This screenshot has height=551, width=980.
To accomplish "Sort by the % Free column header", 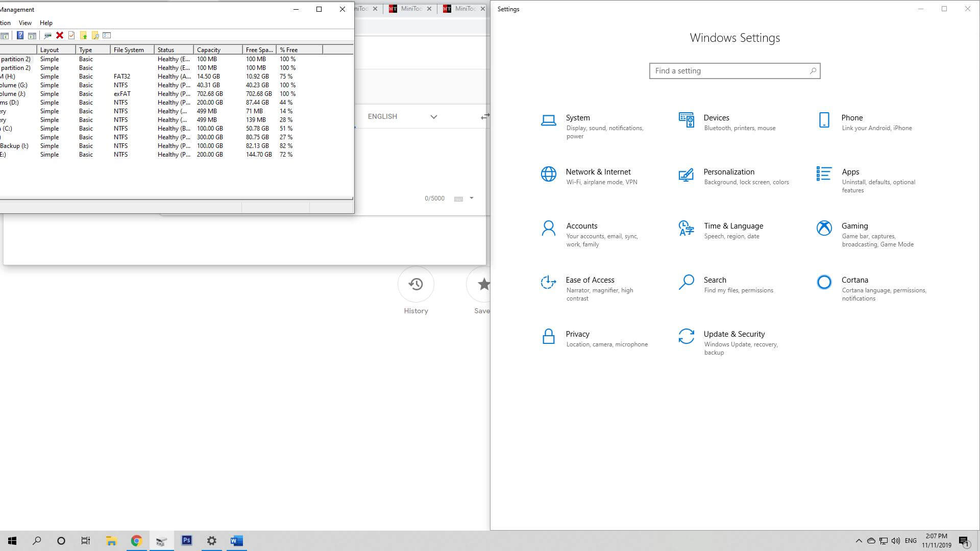I will [x=299, y=49].
